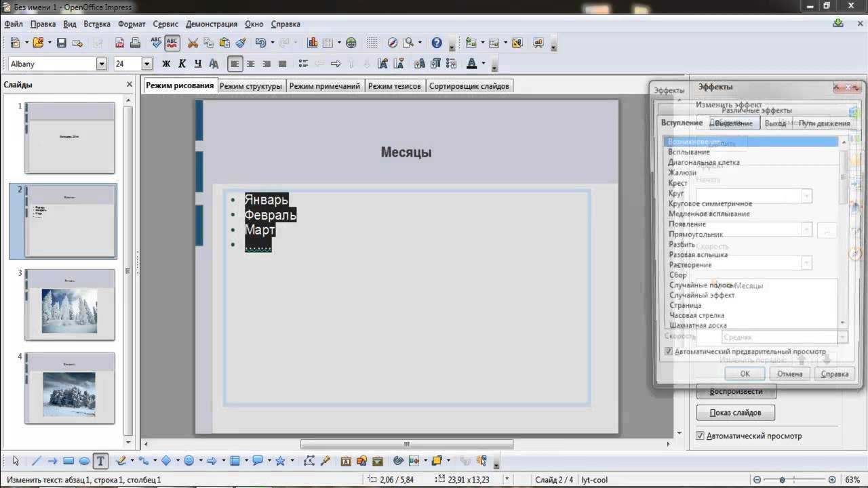The height and width of the screenshot is (488, 868).
Task: Open the Symbol Shapes smiley tool
Action: [x=189, y=461]
